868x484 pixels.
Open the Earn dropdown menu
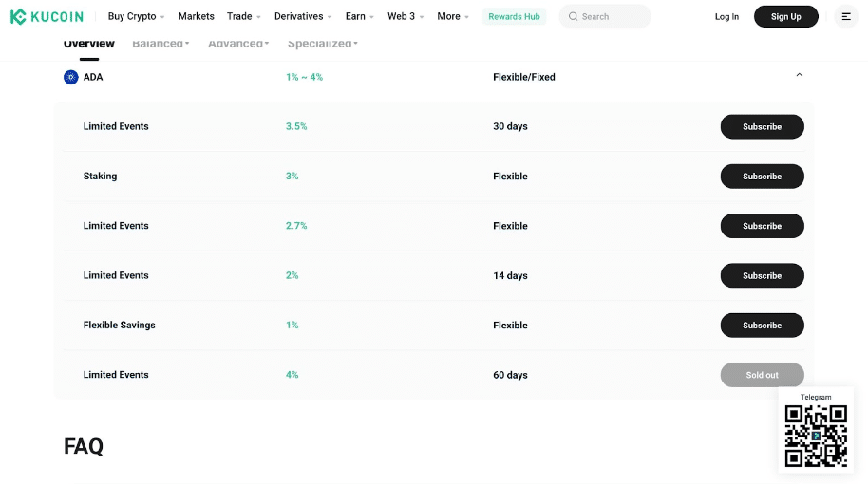click(359, 16)
